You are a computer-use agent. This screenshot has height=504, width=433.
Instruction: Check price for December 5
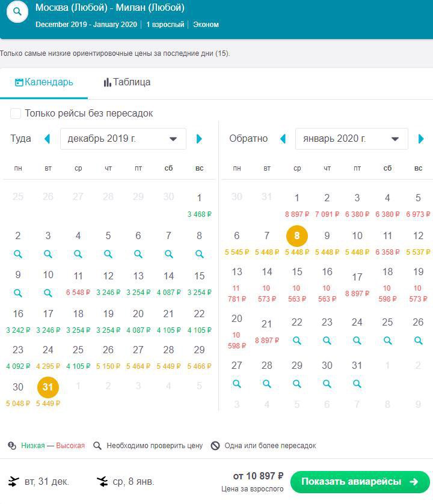tap(108, 254)
